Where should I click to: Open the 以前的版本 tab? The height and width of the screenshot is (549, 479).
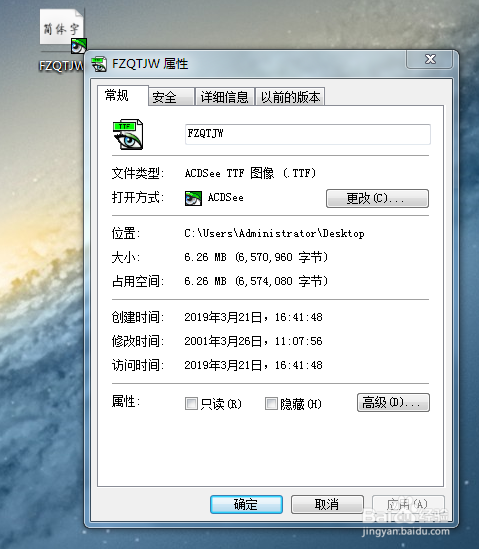pyautogui.click(x=290, y=97)
